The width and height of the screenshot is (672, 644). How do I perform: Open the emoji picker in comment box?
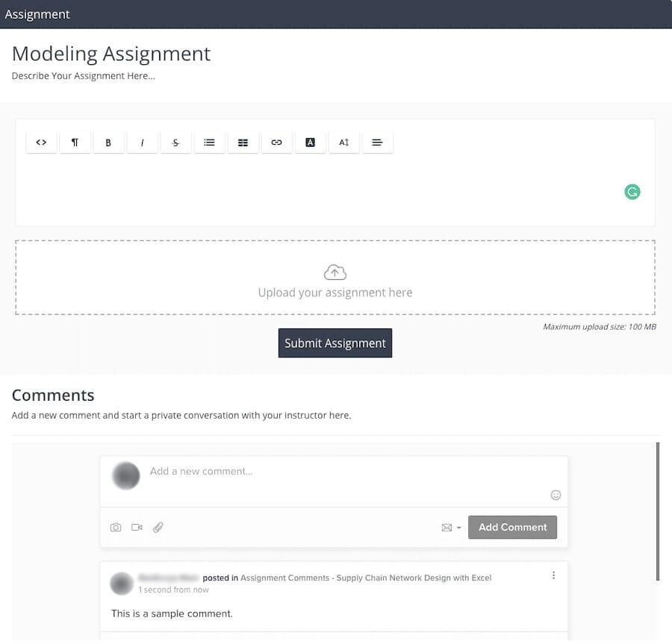pos(556,495)
